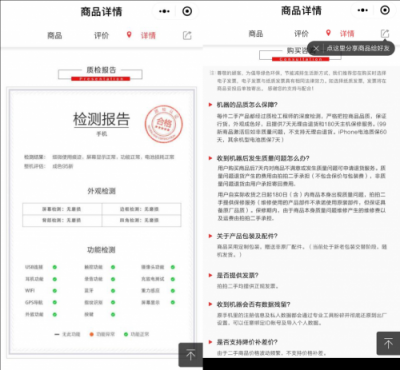Viewport: 400px width, 370px height.
Task: Expand the 收到机器会否有数据残留? arrow
Action: (210, 304)
